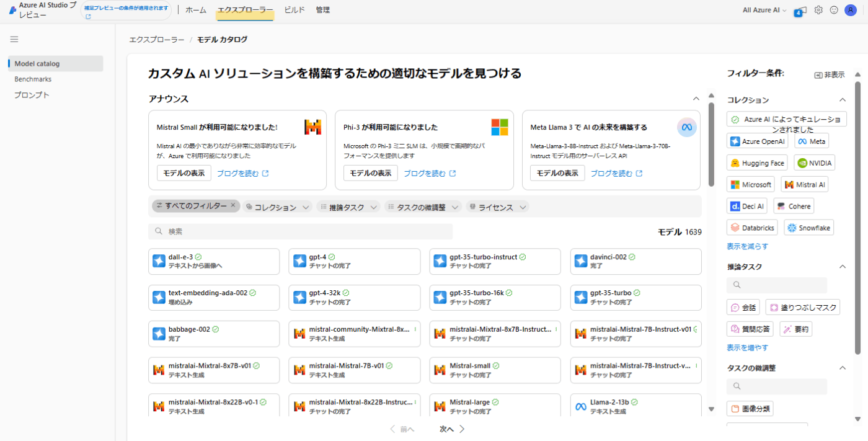Click the Meta logo in Llama 3 announcement
This screenshot has width=868, height=441.
(686, 127)
